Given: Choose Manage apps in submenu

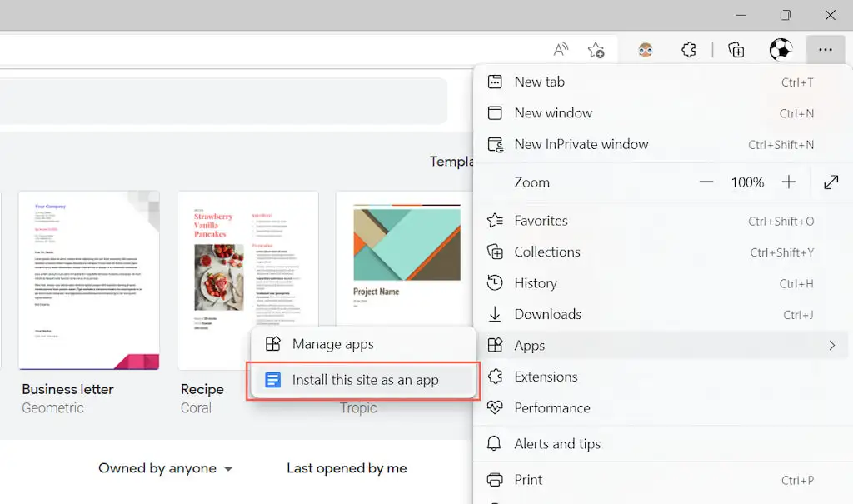Looking at the screenshot, I should [363, 344].
